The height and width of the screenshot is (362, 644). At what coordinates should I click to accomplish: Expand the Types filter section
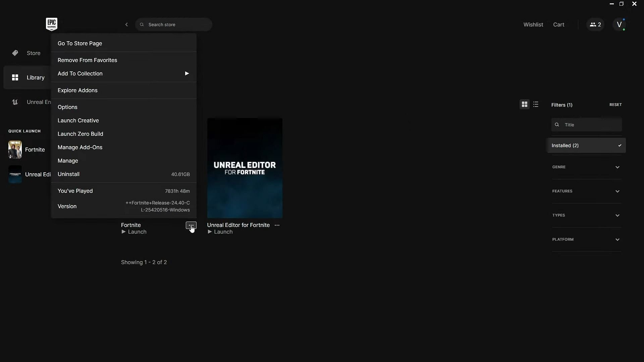pos(587,215)
